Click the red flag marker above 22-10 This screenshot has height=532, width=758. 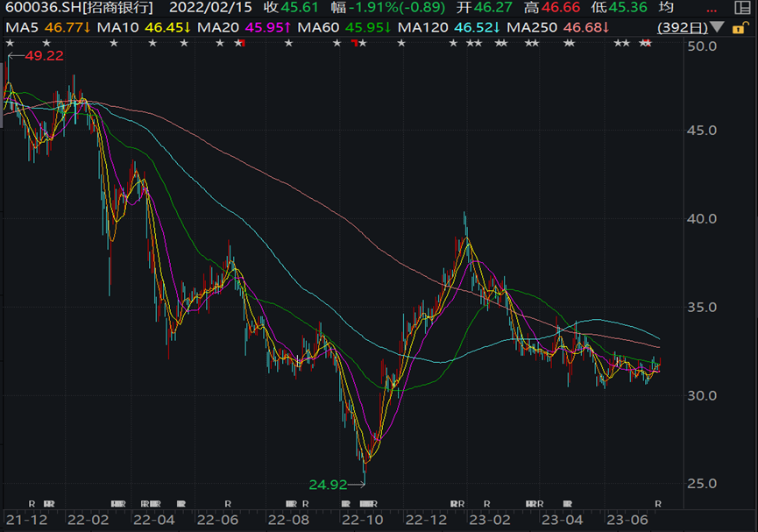(356, 44)
